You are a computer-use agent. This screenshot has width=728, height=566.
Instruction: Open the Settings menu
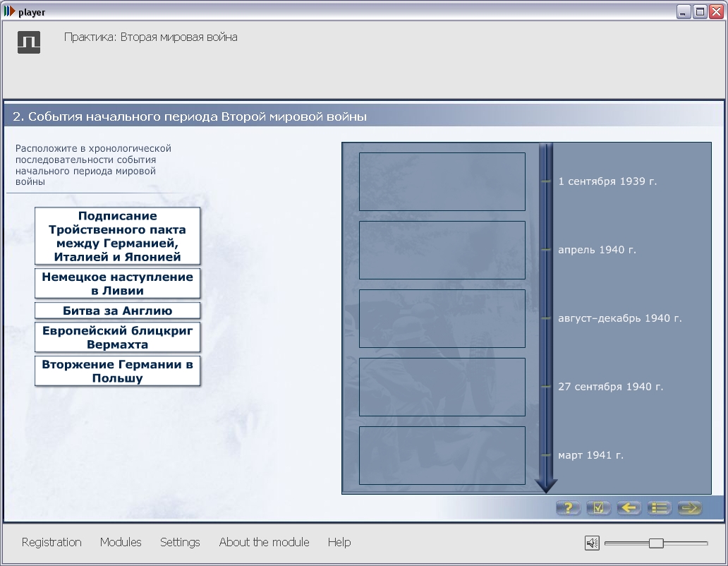pyautogui.click(x=180, y=542)
